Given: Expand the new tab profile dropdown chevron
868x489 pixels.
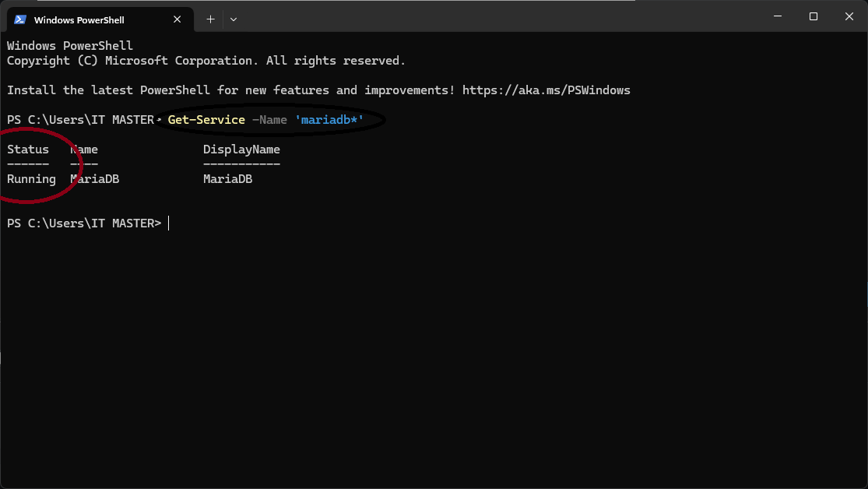Looking at the screenshot, I should click(234, 19).
